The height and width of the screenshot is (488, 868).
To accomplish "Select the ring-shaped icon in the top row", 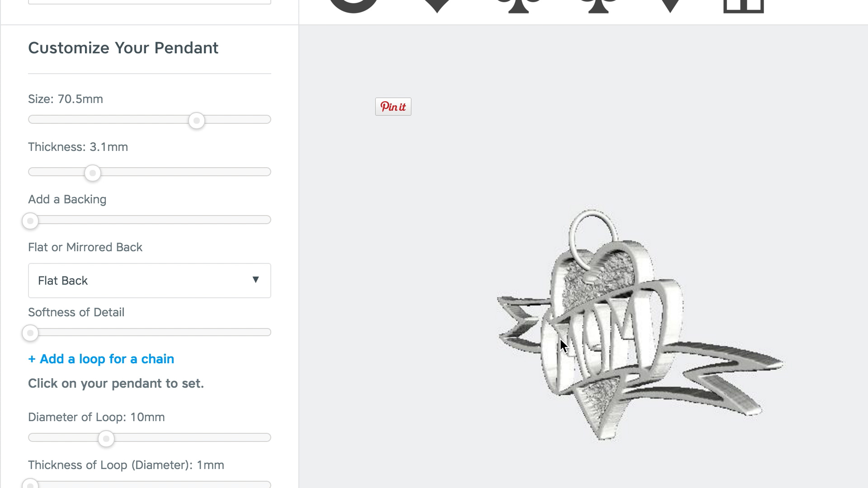I will [353, 5].
